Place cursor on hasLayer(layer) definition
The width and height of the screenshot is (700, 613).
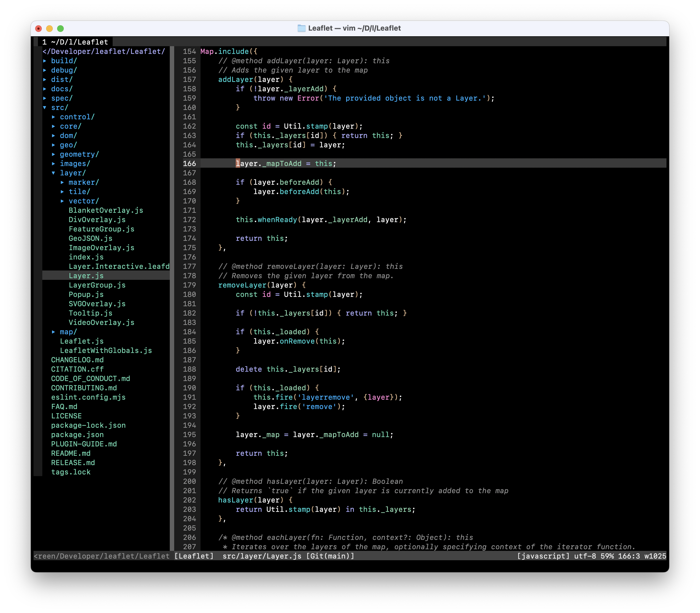point(251,500)
